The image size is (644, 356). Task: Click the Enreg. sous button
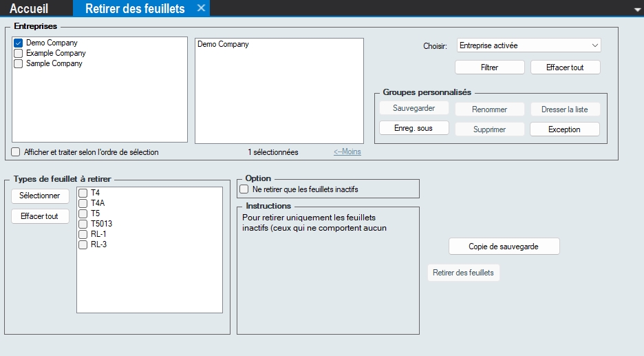[414, 128]
